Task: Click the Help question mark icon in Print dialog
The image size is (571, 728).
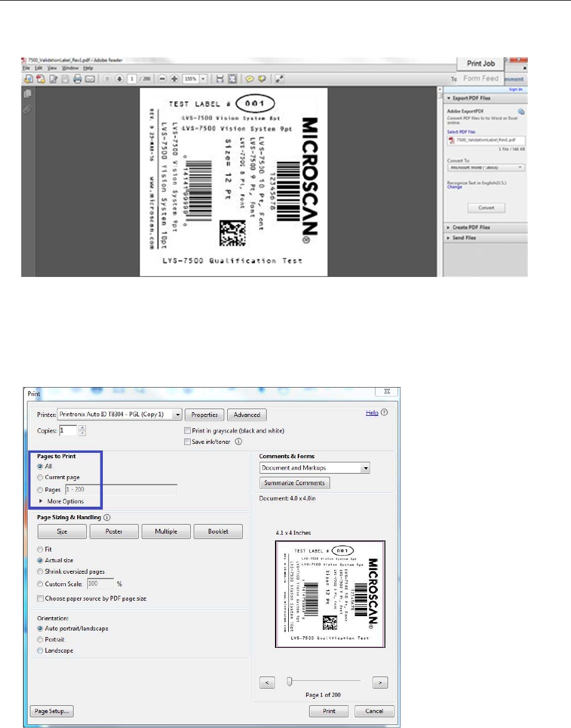Action: coord(384,412)
